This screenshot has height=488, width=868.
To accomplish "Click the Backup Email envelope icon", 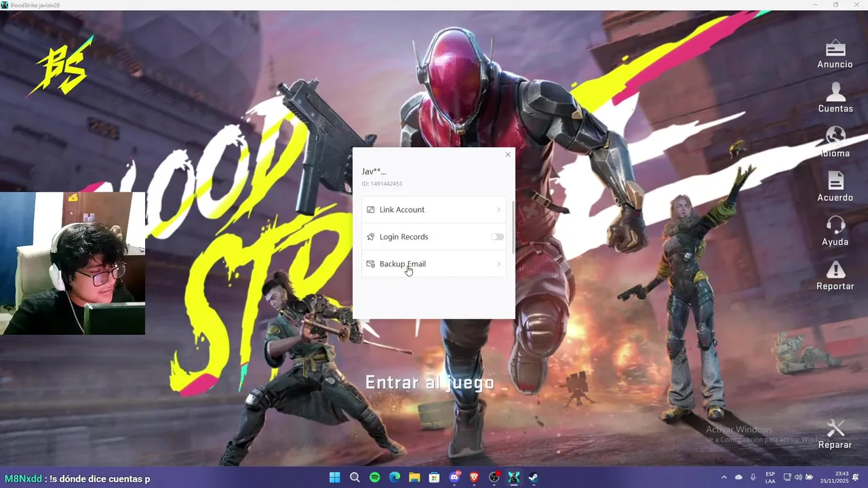I will 370,264.
